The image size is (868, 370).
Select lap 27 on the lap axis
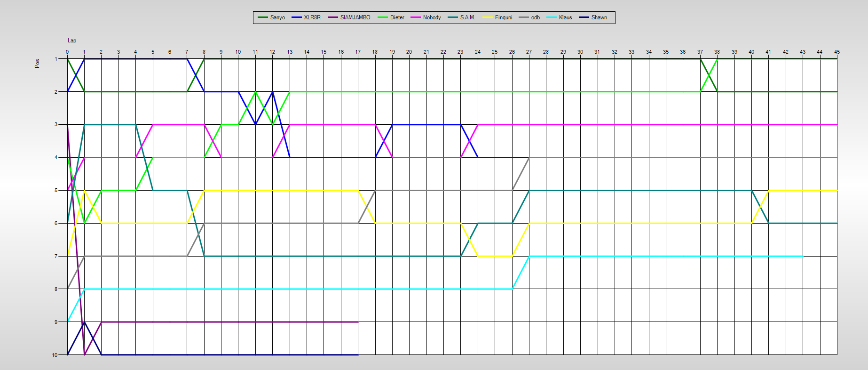[529, 52]
